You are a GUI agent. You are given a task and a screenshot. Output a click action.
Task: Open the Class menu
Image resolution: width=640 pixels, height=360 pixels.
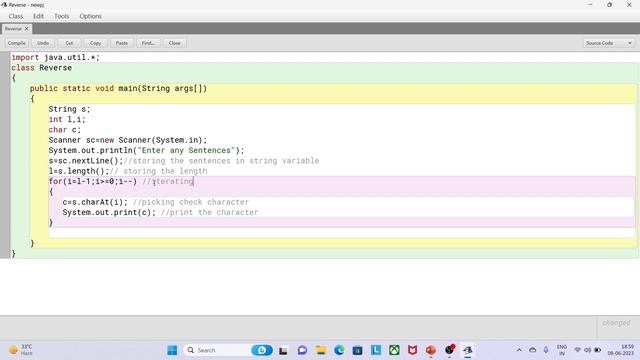click(x=16, y=16)
